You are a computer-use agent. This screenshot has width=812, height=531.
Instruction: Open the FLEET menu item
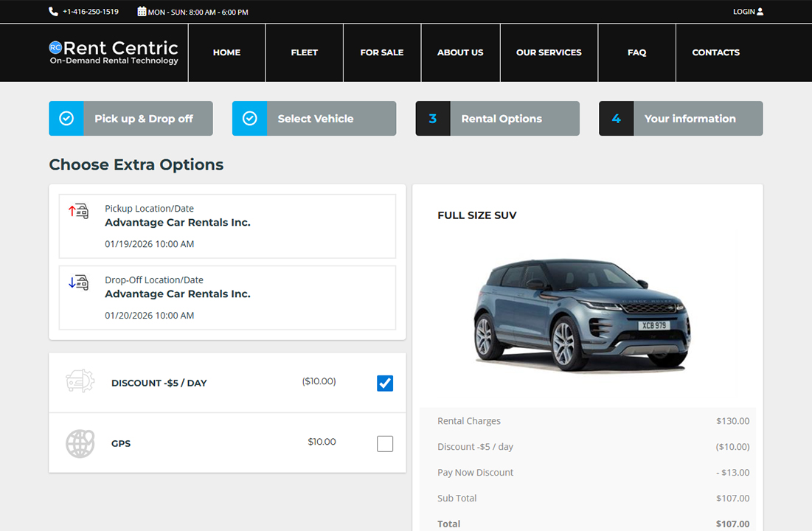(x=304, y=52)
